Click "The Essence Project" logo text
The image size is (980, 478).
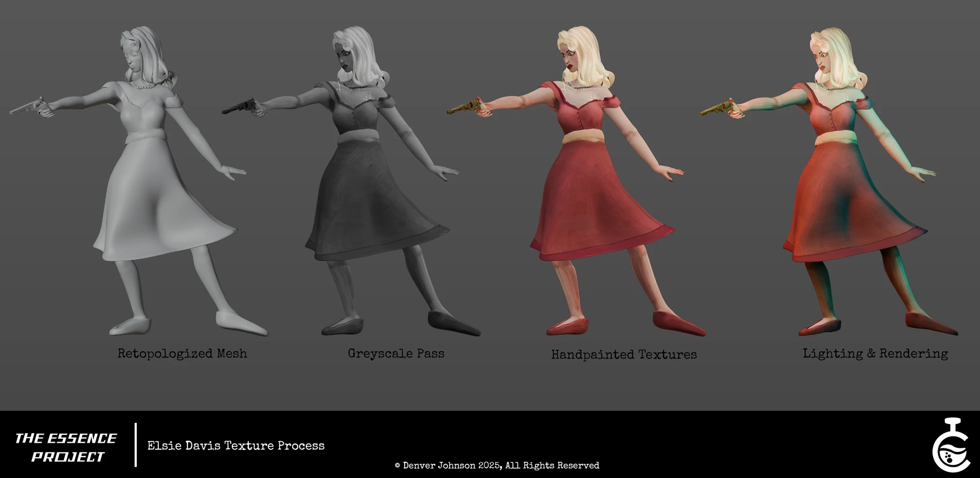[x=66, y=447]
